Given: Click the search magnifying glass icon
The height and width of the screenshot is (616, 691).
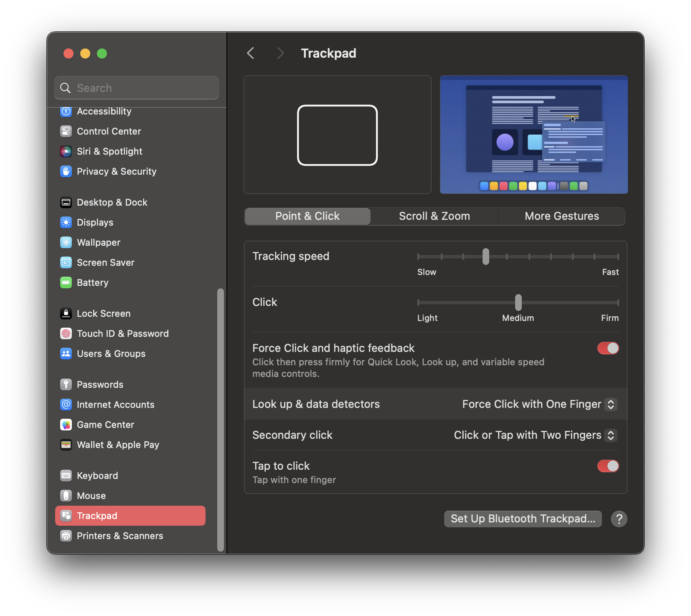Looking at the screenshot, I should click(x=65, y=88).
